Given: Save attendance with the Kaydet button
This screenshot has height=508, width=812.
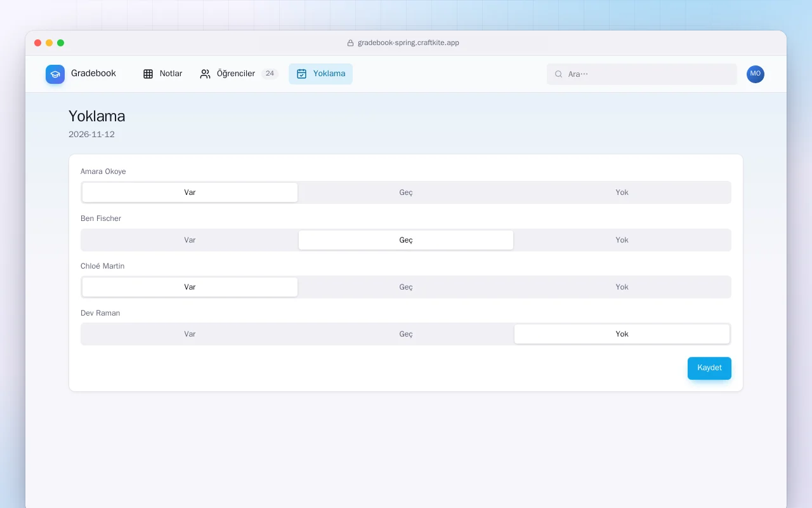Looking at the screenshot, I should tap(709, 368).
